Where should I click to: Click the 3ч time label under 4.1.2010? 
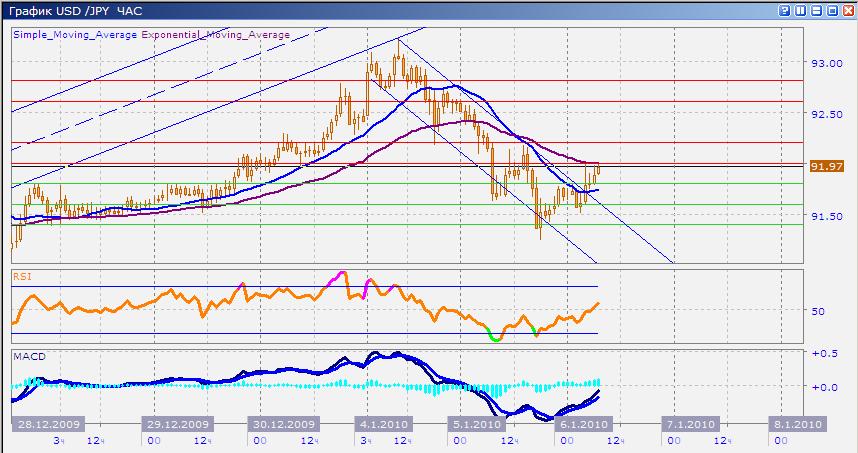366,440
